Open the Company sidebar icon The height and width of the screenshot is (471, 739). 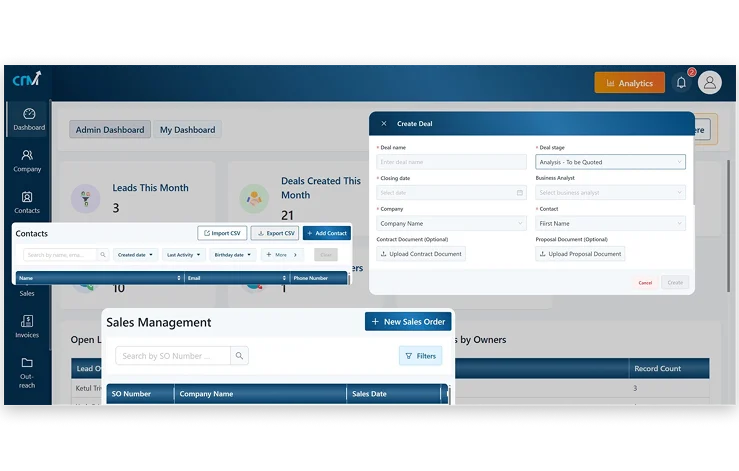[x=27, y=155]
